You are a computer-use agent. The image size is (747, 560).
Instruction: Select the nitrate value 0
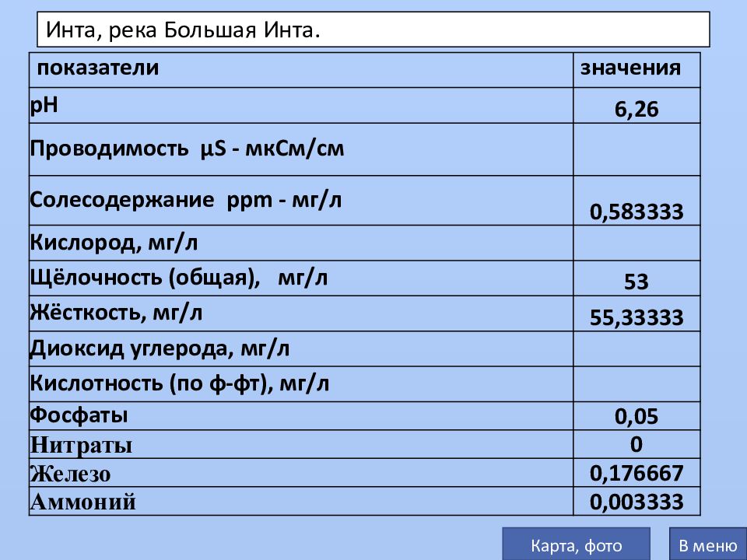(637, 444)
